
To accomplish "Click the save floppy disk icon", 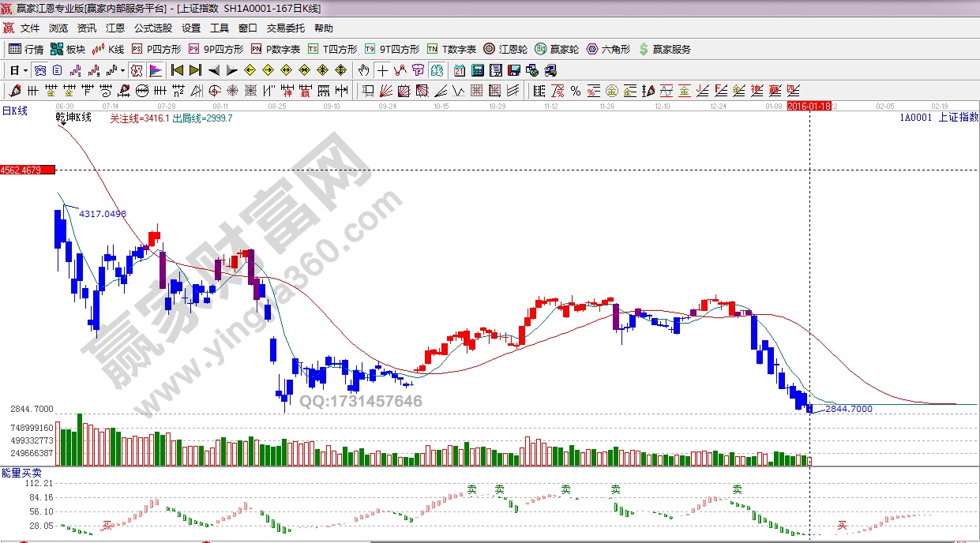I will coord(514,70).
